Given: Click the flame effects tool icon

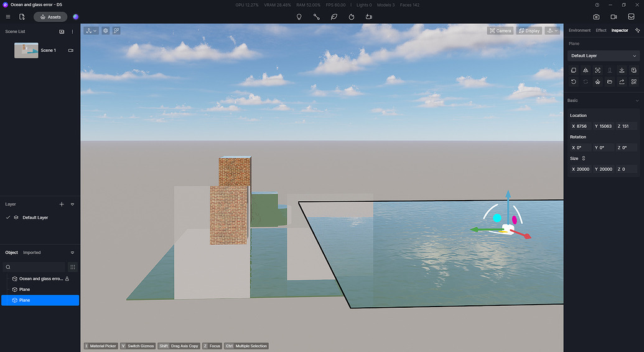Looking at the screenshot, I should (352, 17).
